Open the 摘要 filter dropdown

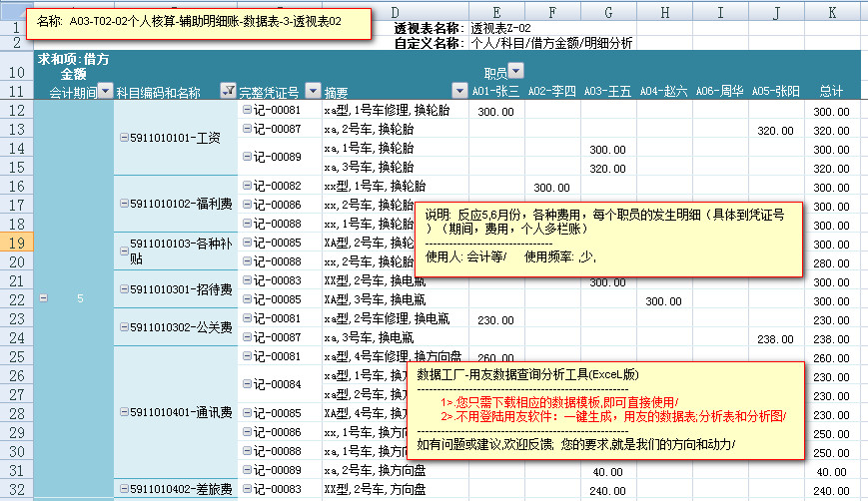(459, 91)
